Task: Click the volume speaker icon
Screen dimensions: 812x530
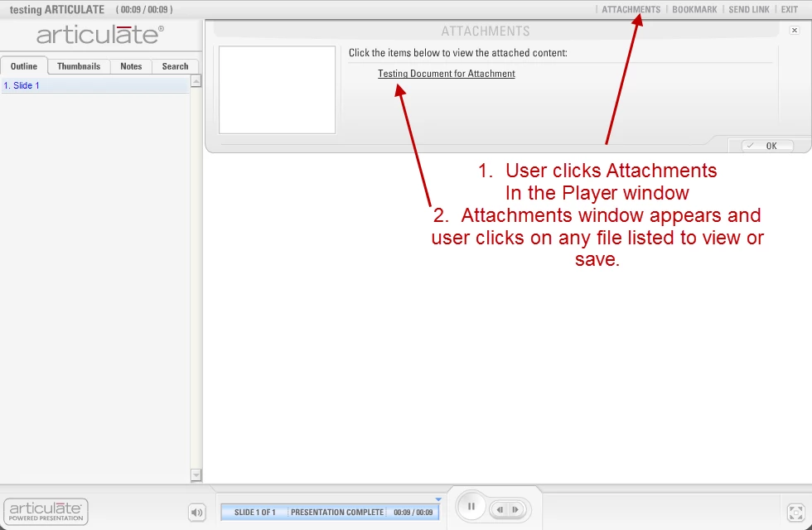Action: 197,513
